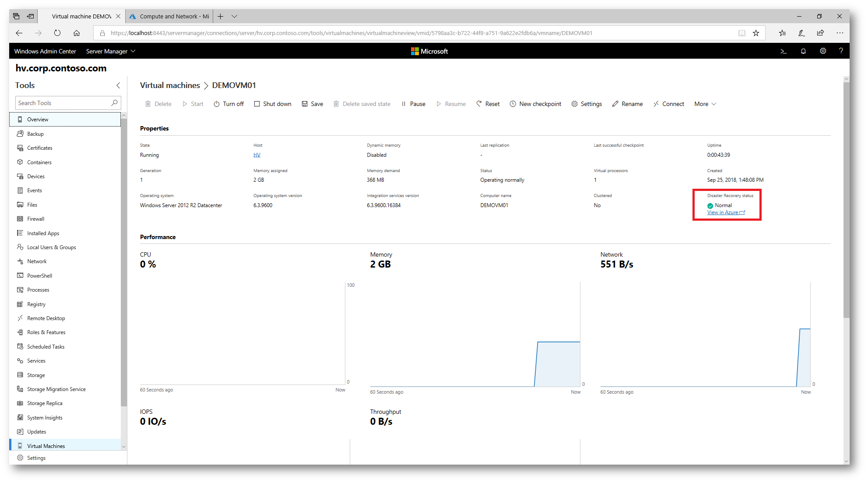Go back to previous browser page
This screenshot has height=483, width=868.
[19, 33]
